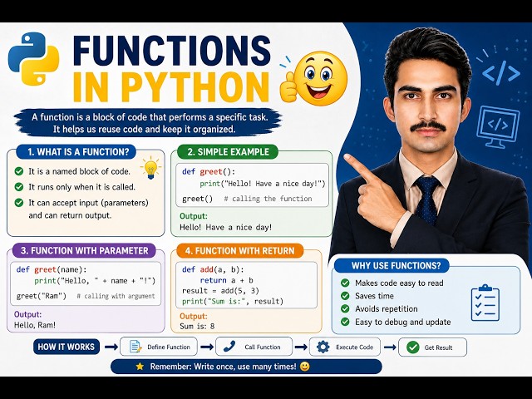Click 'A function is a block of code' definition text
Image resolution: width=532 pixels, height=399 pixels.
(150, 117)
